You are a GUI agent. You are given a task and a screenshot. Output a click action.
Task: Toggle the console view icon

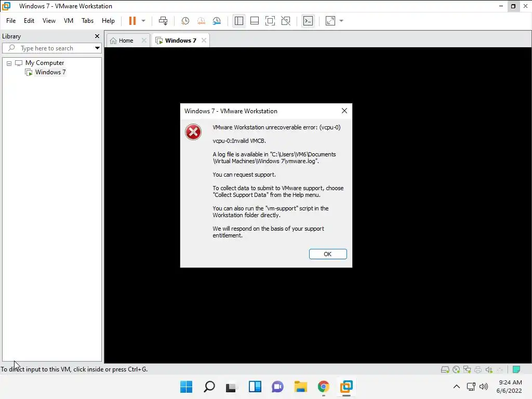(x=308, y=21)
